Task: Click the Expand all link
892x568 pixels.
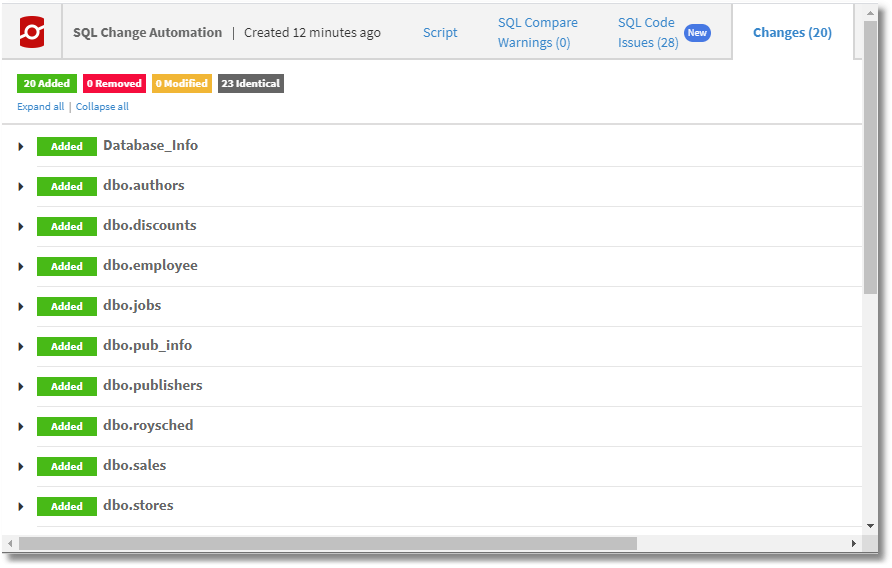Action: [x=40, y=106]
